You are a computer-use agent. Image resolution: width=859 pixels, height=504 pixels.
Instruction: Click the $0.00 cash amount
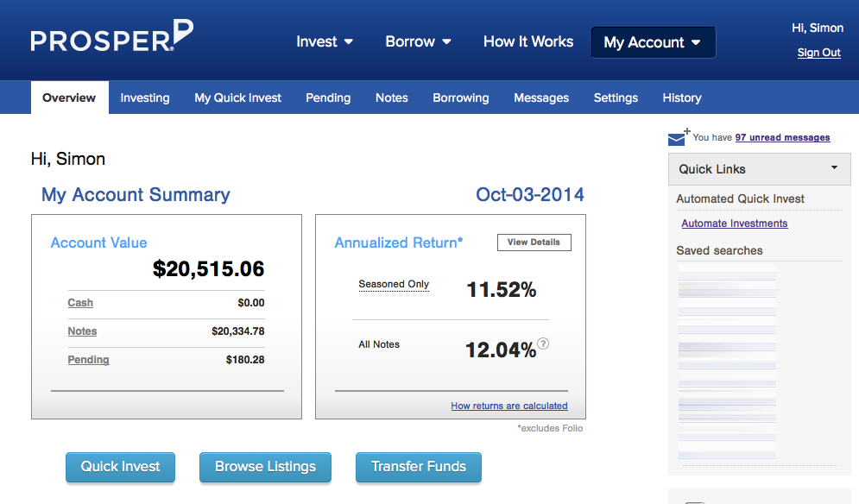click(251, 302)
